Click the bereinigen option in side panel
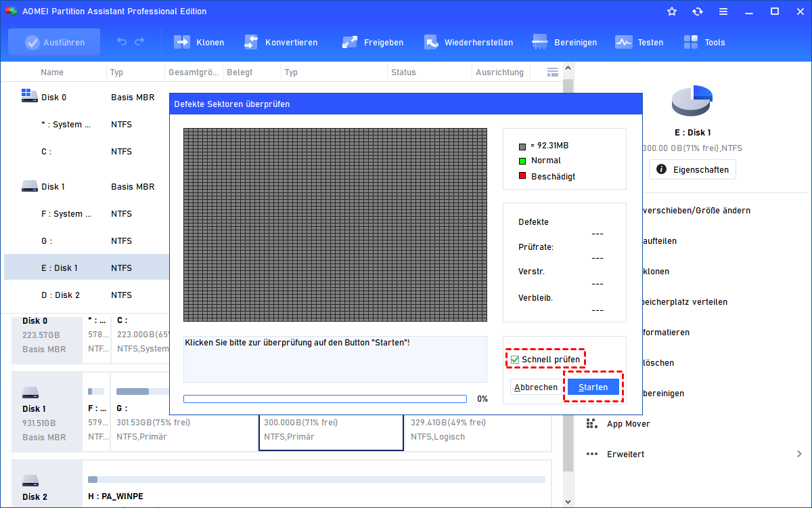Viewport: 812px width, 508px height. [x=663, y=394]
